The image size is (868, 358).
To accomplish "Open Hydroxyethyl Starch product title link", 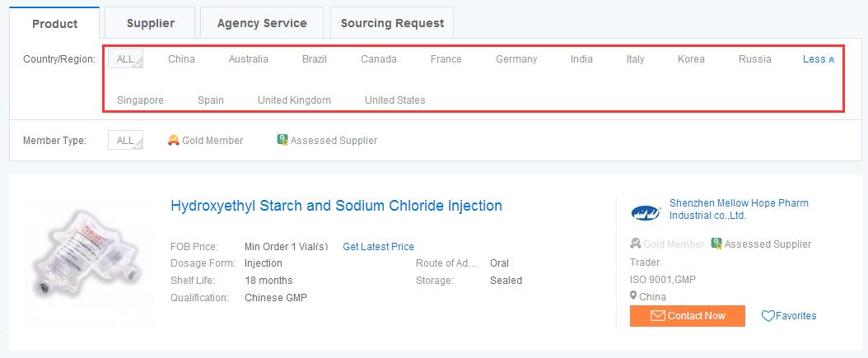I will pos(336,206).
